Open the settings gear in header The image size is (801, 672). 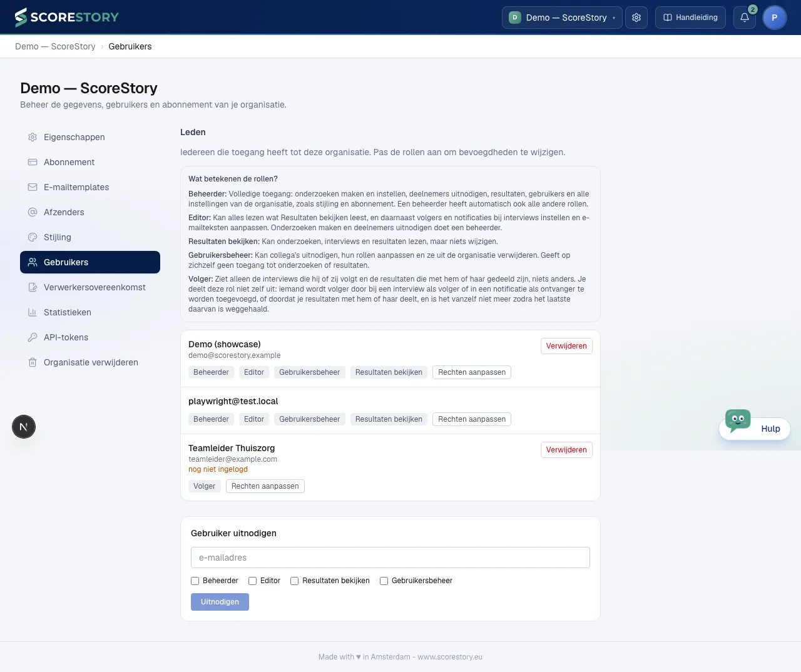pyautogui.click(x=636, y=18)
